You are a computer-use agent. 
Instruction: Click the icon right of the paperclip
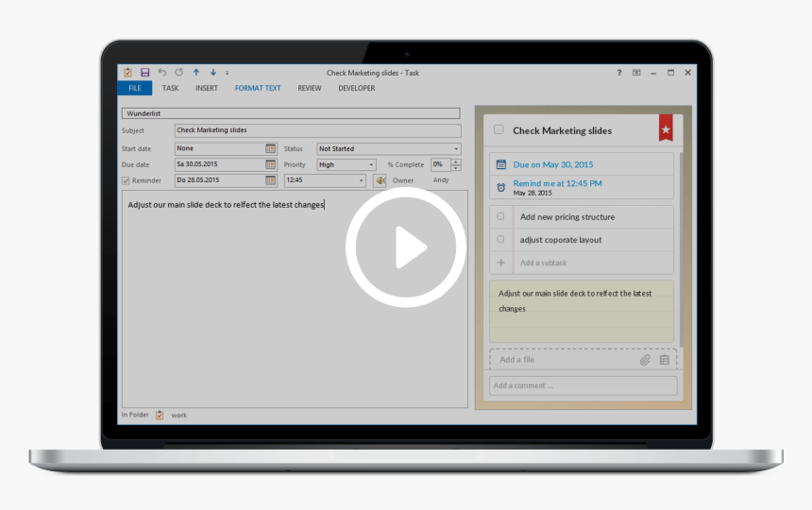(x=665, y=360)
